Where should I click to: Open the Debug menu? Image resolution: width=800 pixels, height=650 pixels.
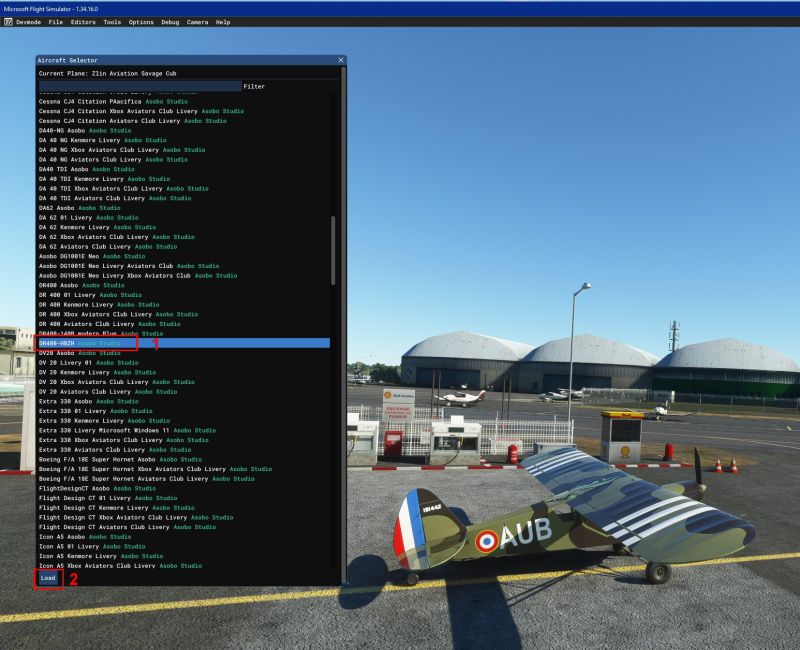tap(170, 22)
